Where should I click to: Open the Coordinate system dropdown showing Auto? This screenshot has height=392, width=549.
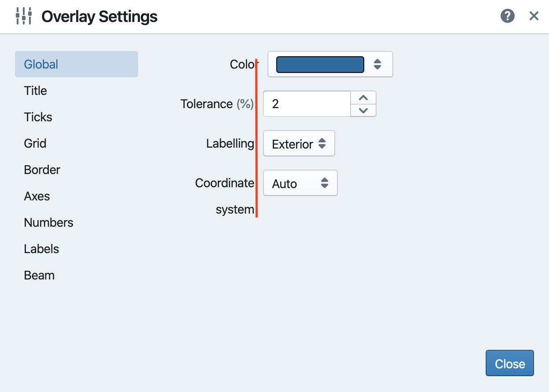pyautogui.click(x=300, y=183)
